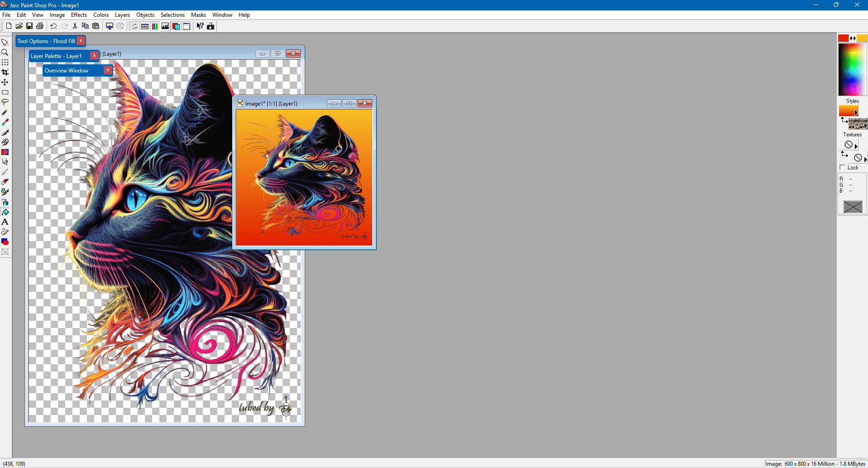Swap foreground and background solid colors
The width and height of the screenshot is (868, 468).
pyautogui.click(x=853, y=38)
